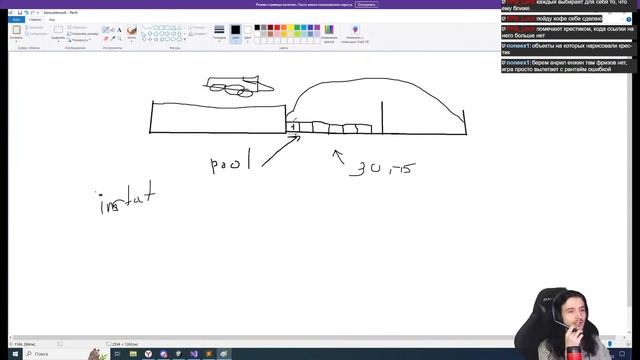Open the line Thickness selector
Image resolution: width=640 pixels, height=360 pixels.
[219, 33]
